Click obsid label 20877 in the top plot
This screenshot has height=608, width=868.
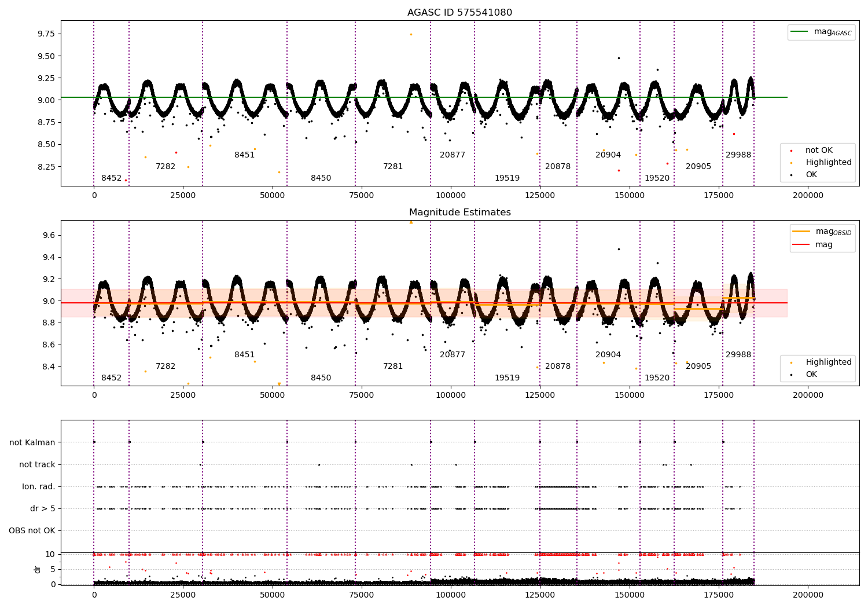click(x=453, y=155)
